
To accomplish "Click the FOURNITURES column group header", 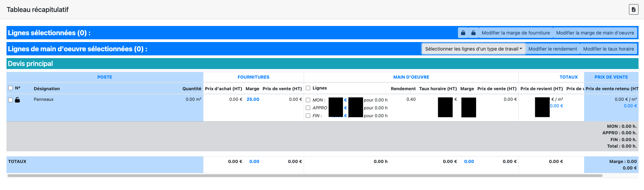I will click(253, 77).
